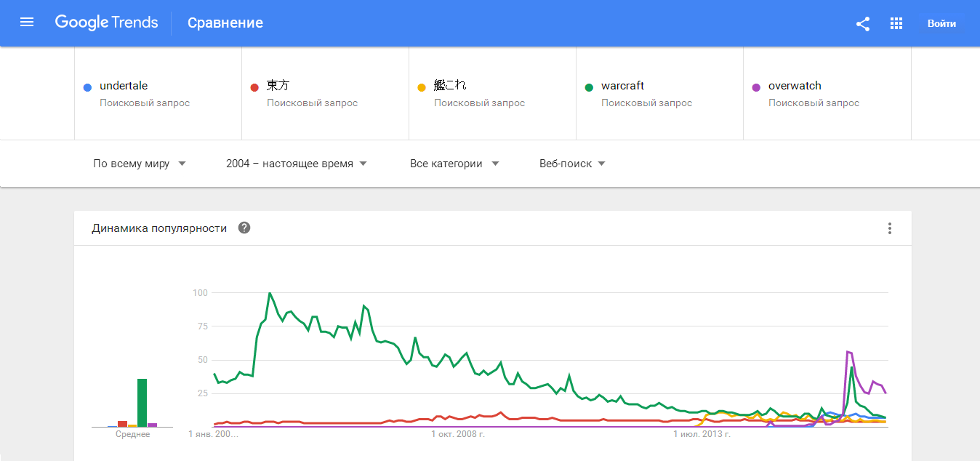Expand the По всему миру region dropdown

click(140, 164)
